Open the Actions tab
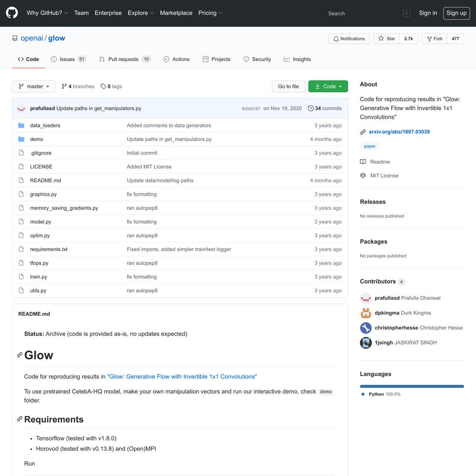 (177, 59)
